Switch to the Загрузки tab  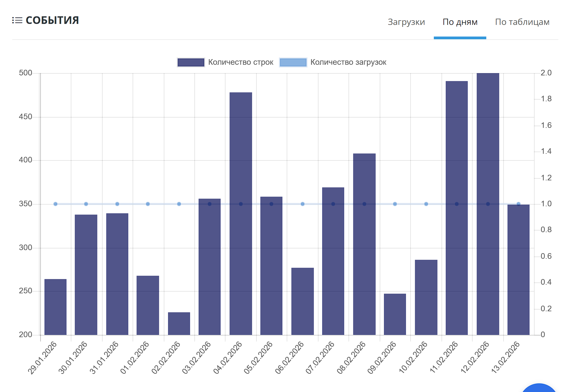pos(406,22)
